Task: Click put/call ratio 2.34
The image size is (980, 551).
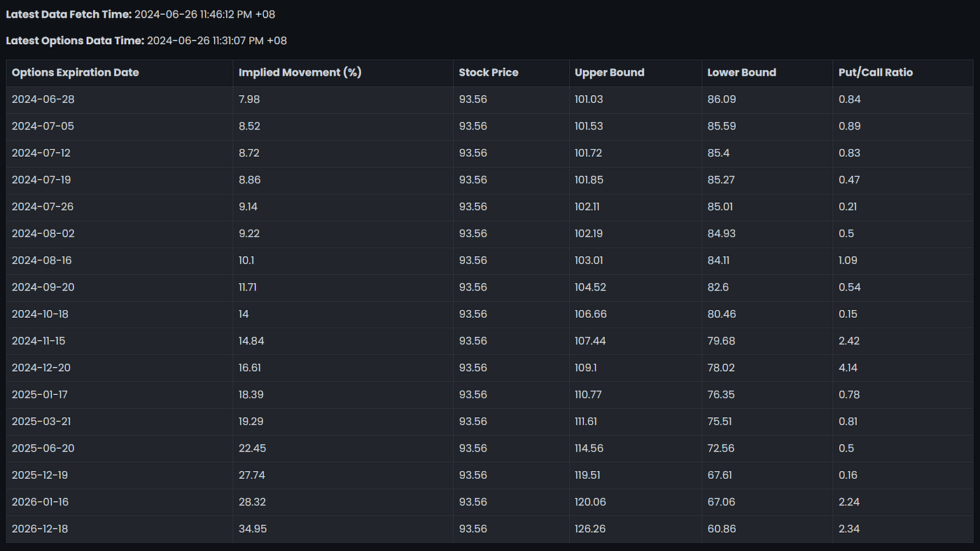Action: 849,529
